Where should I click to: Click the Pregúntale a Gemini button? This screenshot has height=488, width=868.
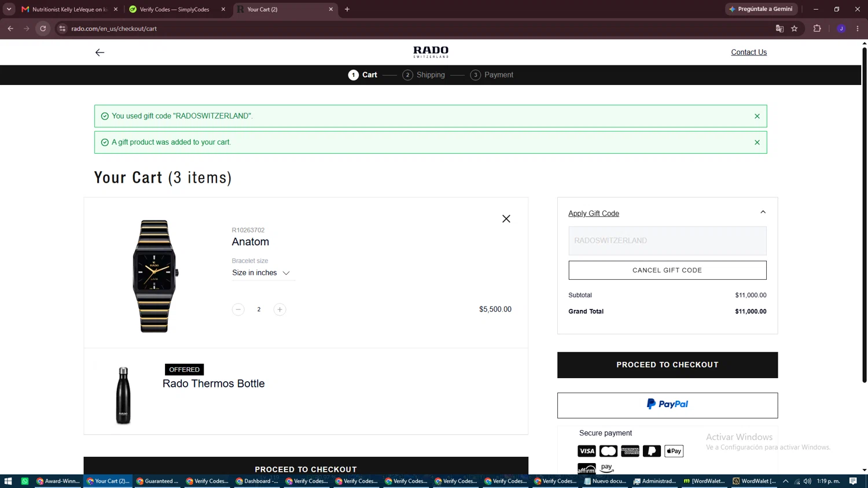coord(762,9)
